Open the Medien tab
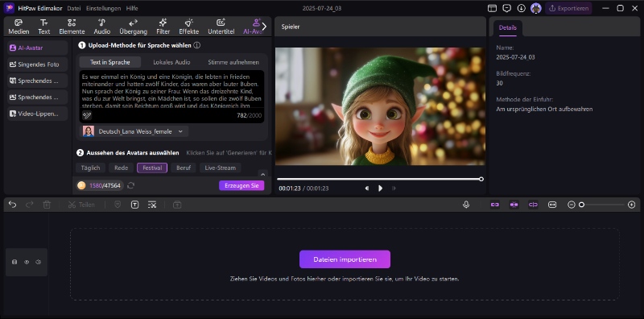The width and height of the screenshot is (644, 319). [x=19, y=27]
